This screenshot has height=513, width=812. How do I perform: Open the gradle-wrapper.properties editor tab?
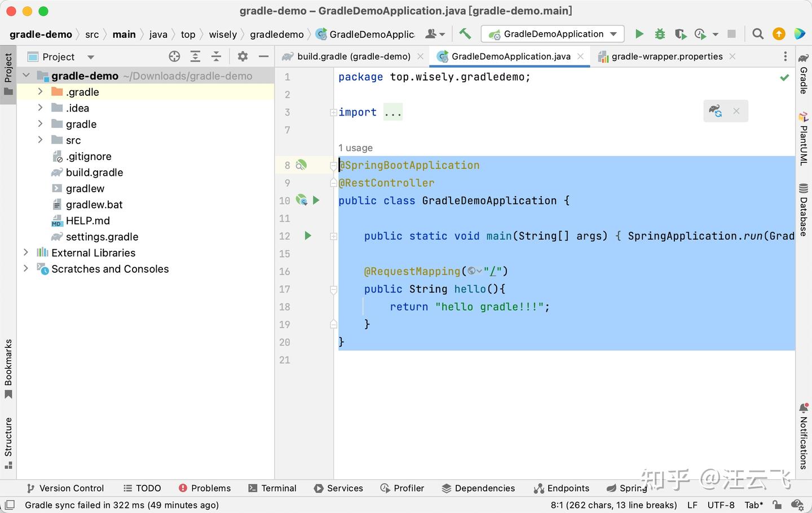(667, 56)
